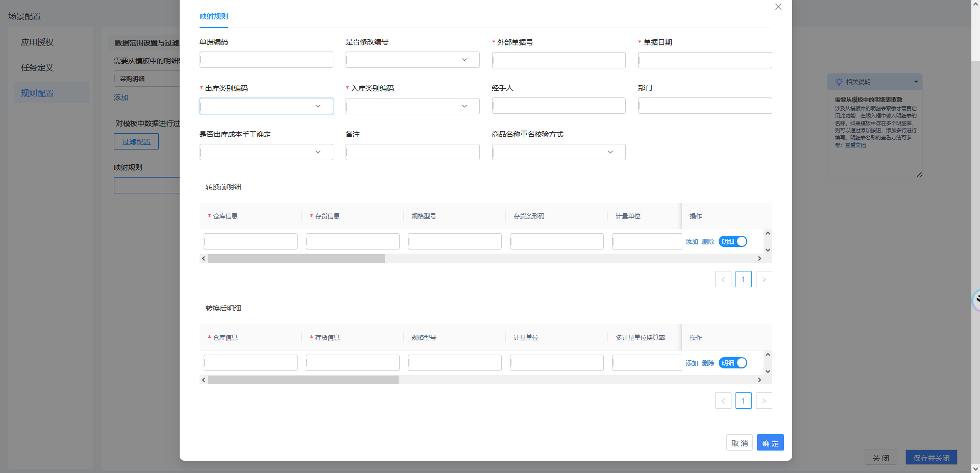Click 存货信息 input in 转换后明细 table
The height and width of the screenshot is (473, 980).
click(353, 363)
